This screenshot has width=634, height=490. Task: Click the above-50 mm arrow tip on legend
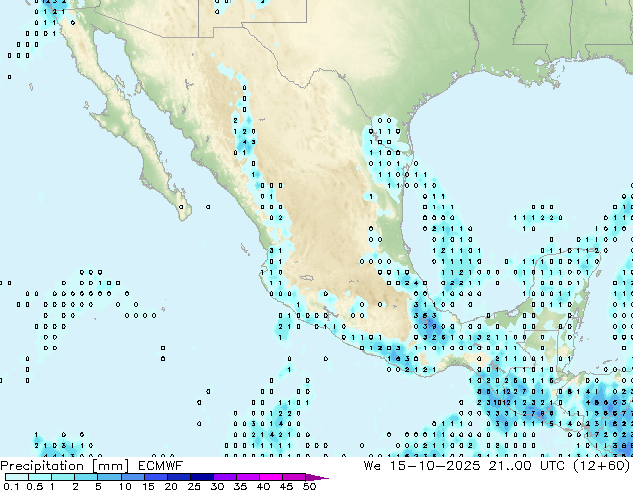tap(317, 477)
